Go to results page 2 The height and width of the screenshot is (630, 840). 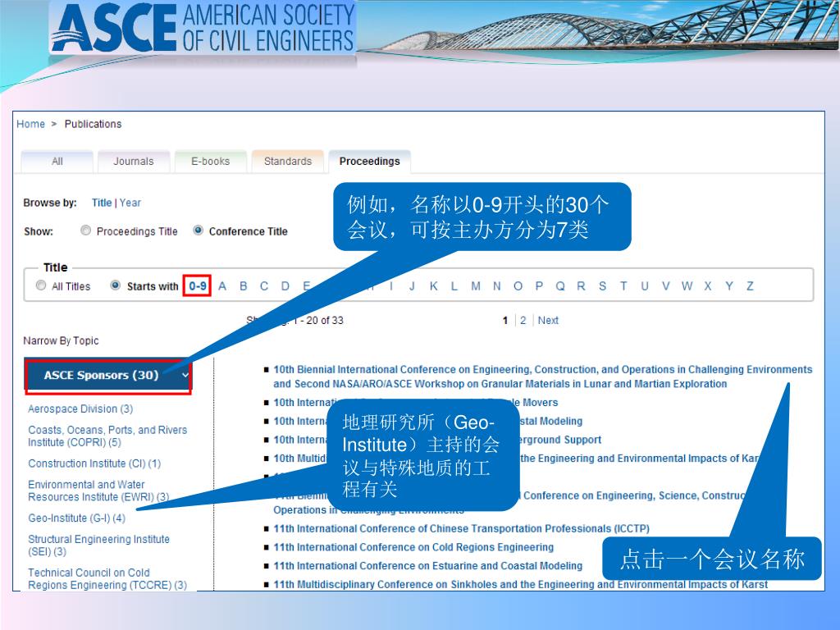pos(523,321)
